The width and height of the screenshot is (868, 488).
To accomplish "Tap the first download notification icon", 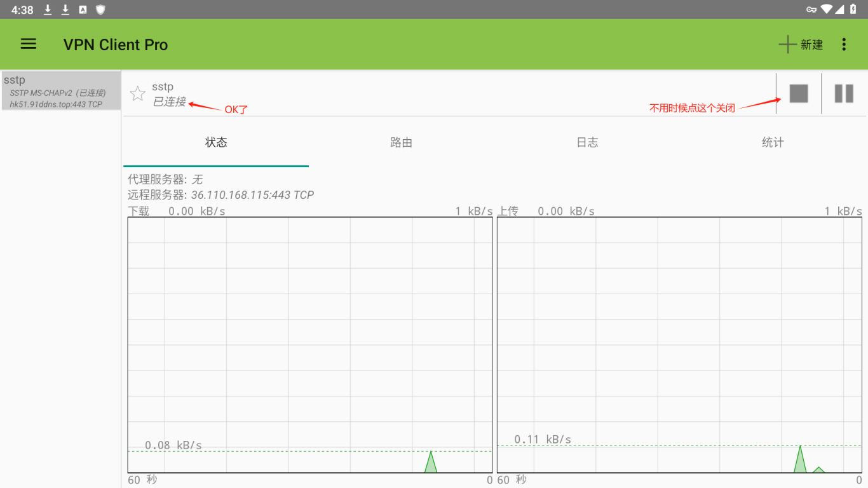I will coord(48,10).
